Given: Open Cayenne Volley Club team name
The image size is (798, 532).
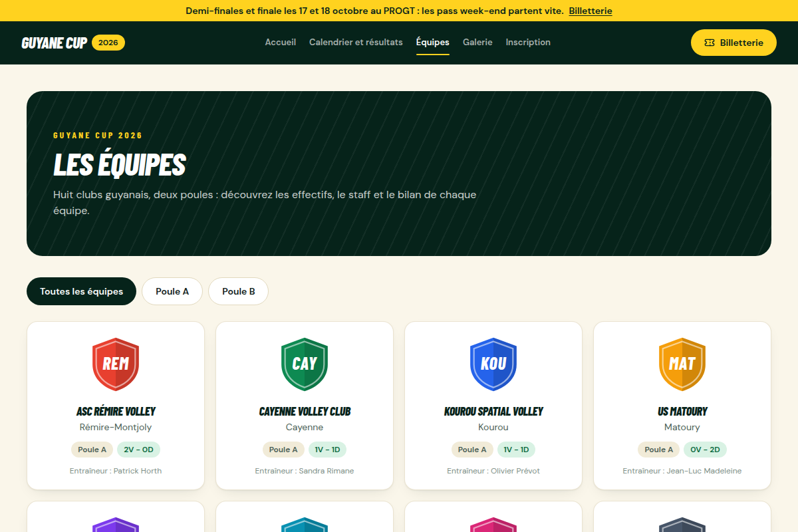Looking at the screenshot, I should tap(305, 412).
